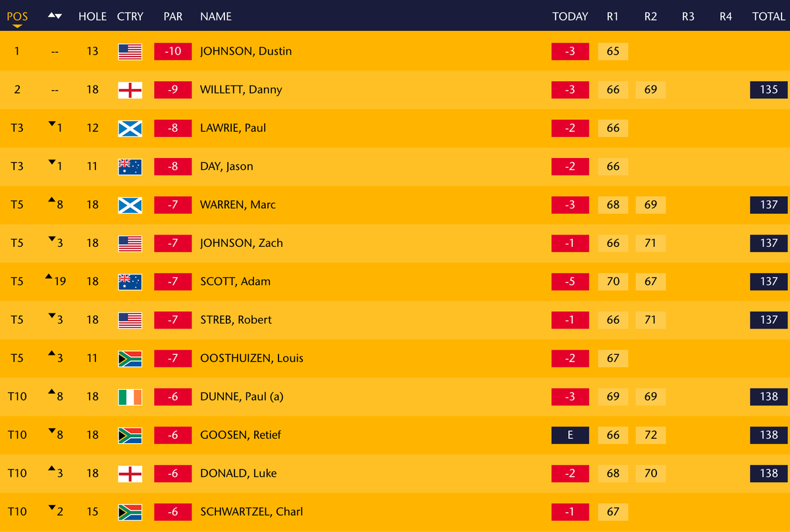The image size is (790, 532).
Task: Open player JOHNSON, Zach
Action: pyautogui.click(x=242, y=243)
